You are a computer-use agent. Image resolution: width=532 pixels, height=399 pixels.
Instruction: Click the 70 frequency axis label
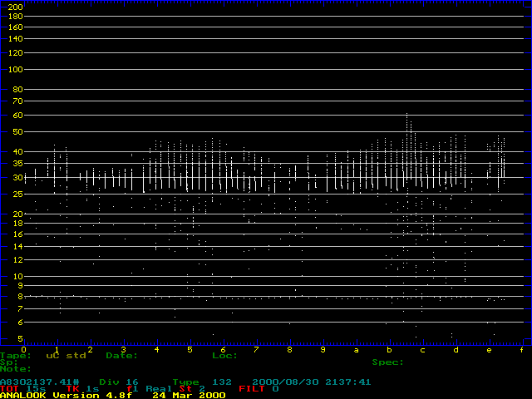click(17, 101)
